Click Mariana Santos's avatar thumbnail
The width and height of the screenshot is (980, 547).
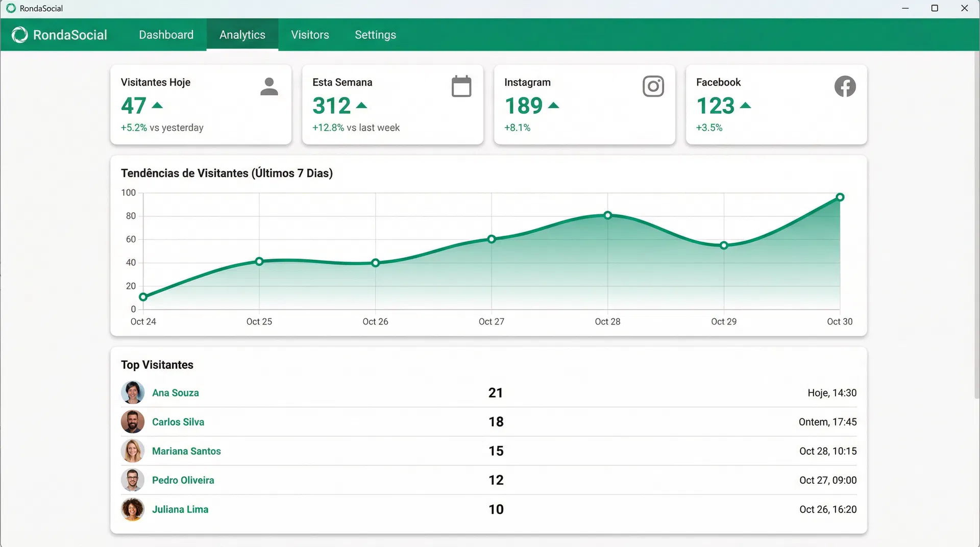132,451
